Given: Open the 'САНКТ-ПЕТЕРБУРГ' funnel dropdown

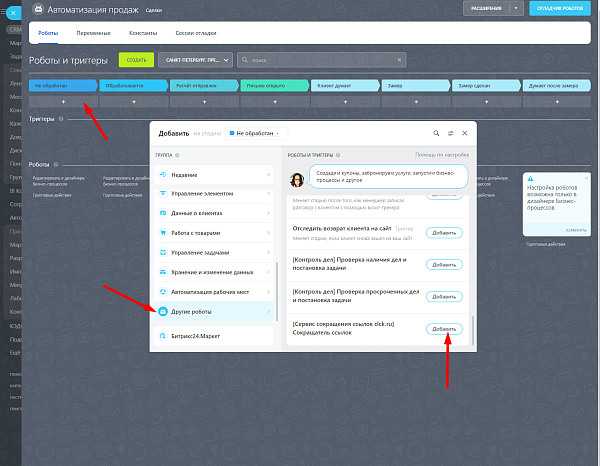Looking at the screenshot, I should tap(196, 60).
